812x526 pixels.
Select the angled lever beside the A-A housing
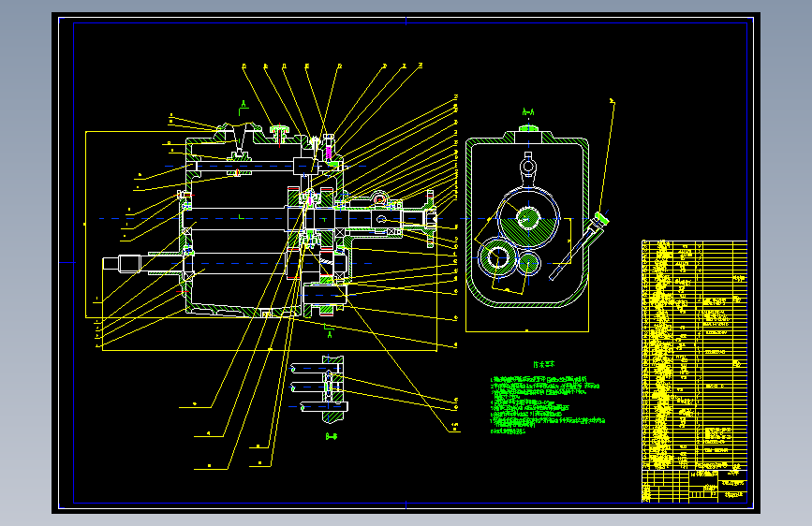pyautogui.click(x=579, y=245)
